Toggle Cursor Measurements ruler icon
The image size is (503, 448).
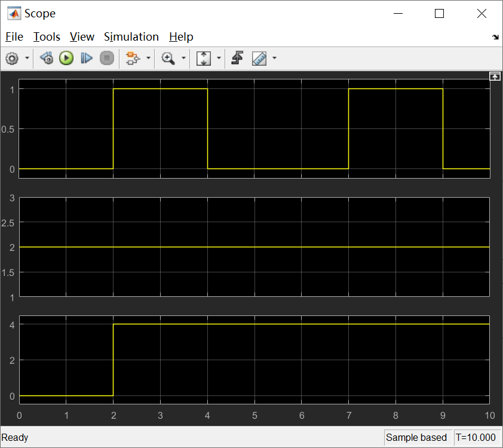point(259,59)
